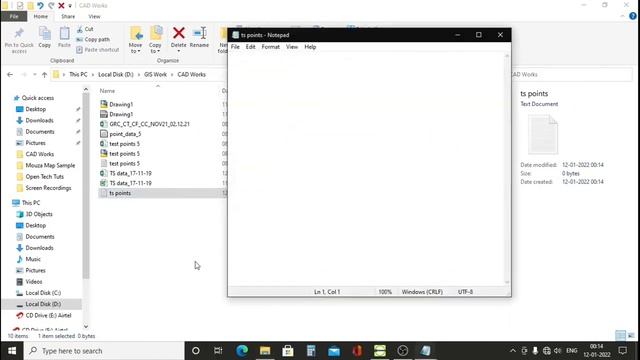Open Open Tech Tuts folder
The image size is (640, 360).
click(x=44, y=177)
